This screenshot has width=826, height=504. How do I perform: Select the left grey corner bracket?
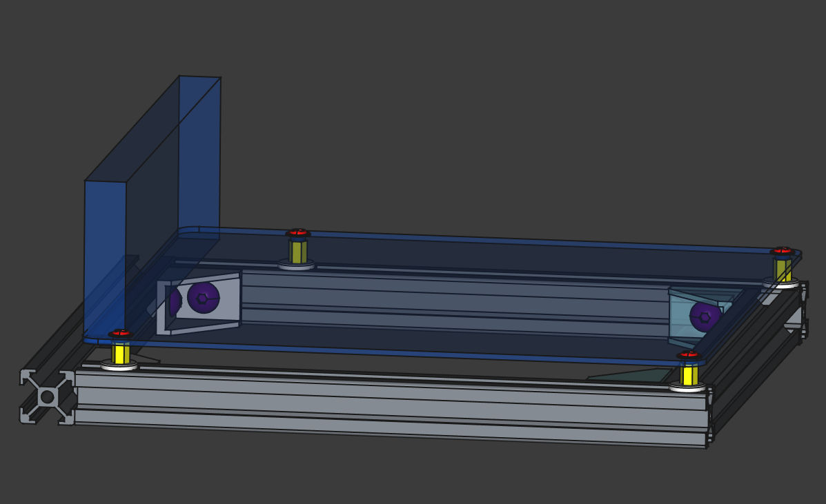coord(199,303)
